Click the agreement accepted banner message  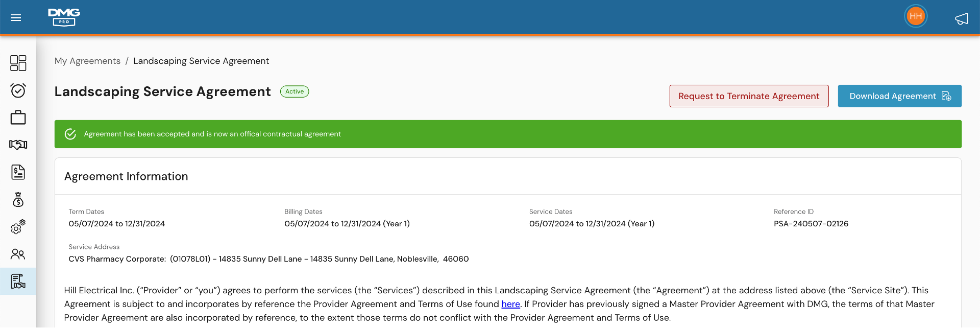212,134
